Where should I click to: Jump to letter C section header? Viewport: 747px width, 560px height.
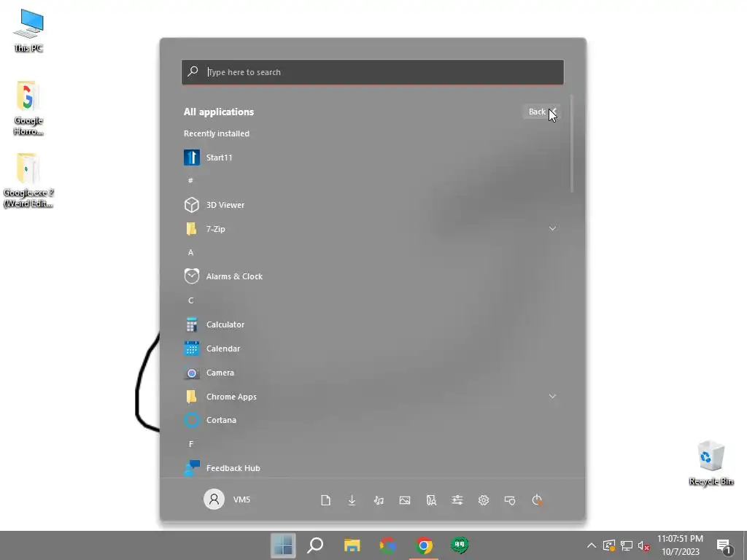(x=190, y=300)
